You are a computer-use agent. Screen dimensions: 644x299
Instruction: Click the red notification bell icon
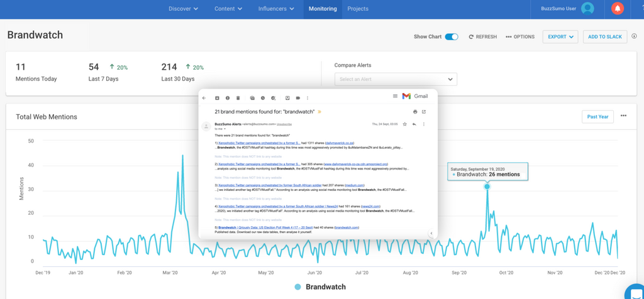click(618, 9)
